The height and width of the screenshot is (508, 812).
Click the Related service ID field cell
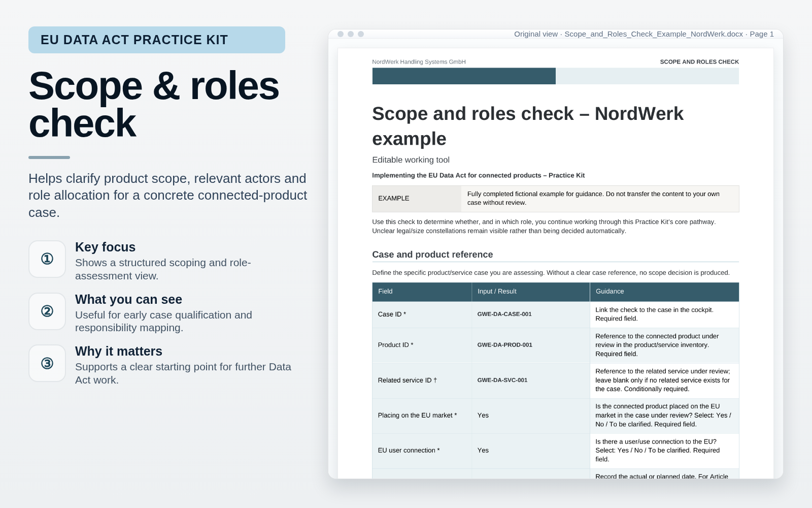(422, 380)
